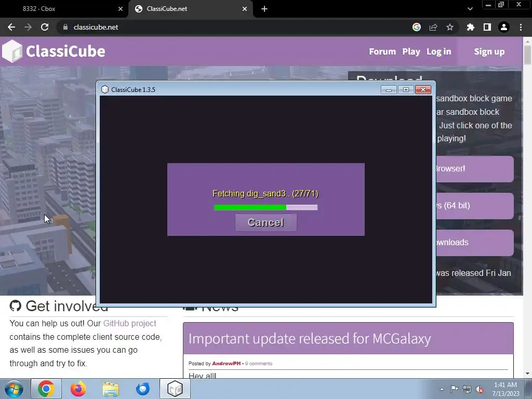Click the site lock icon in address bar

[x=65, y=27]
